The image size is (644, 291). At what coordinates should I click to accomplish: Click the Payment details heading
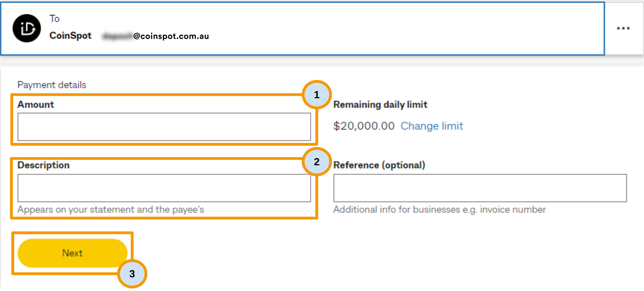[x=52, y=85]
